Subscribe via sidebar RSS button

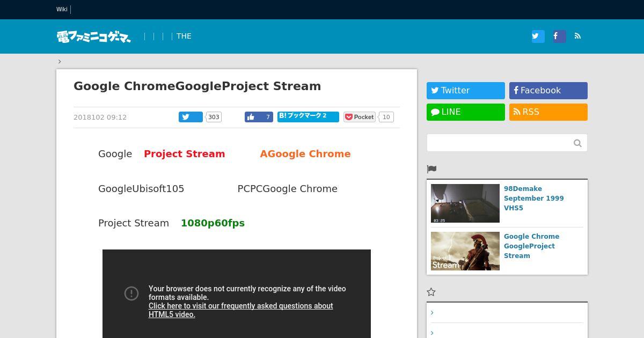coord(548,112)
